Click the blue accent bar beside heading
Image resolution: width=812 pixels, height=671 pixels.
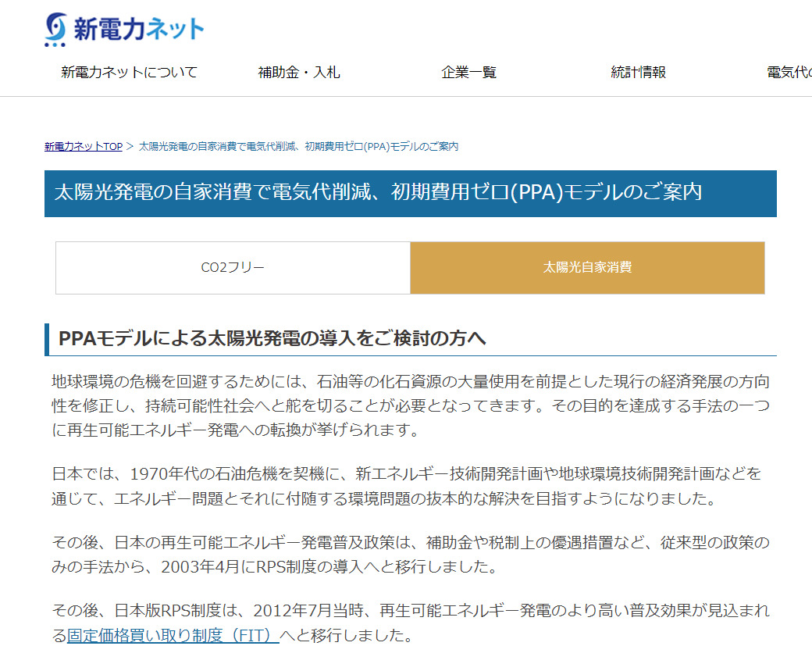point(47,339)
